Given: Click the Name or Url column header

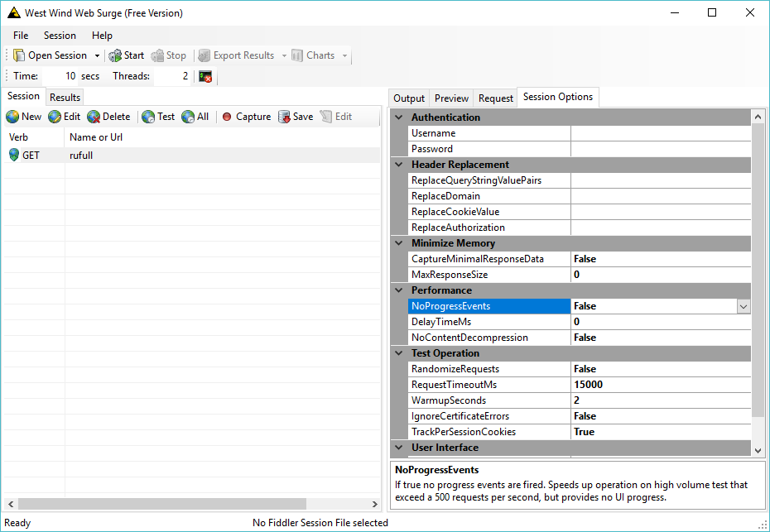Looking at the screenshot, I should pyautogui.click(x=222, y=137).
